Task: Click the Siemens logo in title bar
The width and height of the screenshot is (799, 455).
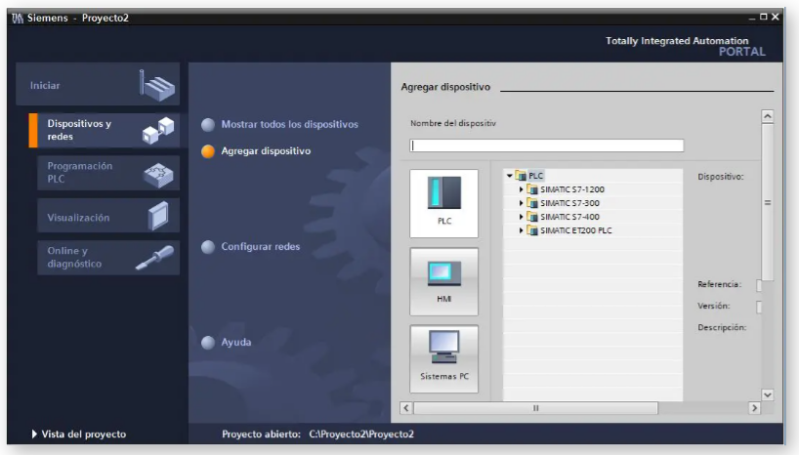Action: [18, 18]
